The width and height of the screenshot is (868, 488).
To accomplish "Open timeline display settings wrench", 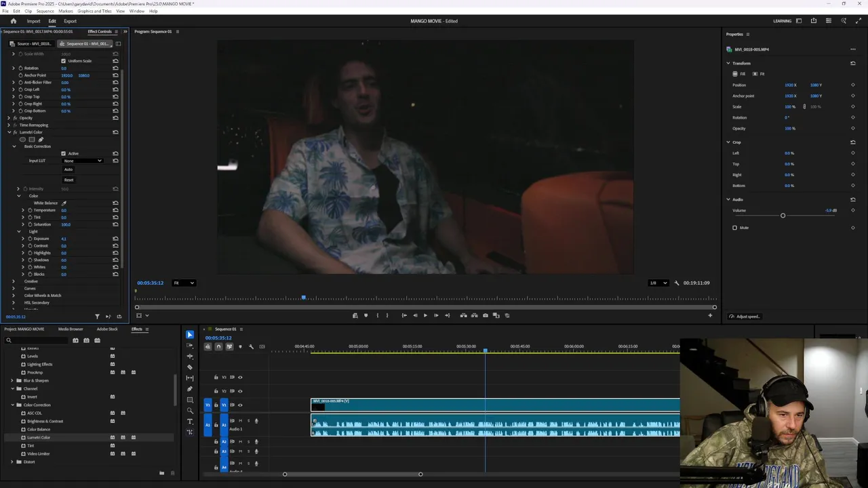I will pos(251,347).
